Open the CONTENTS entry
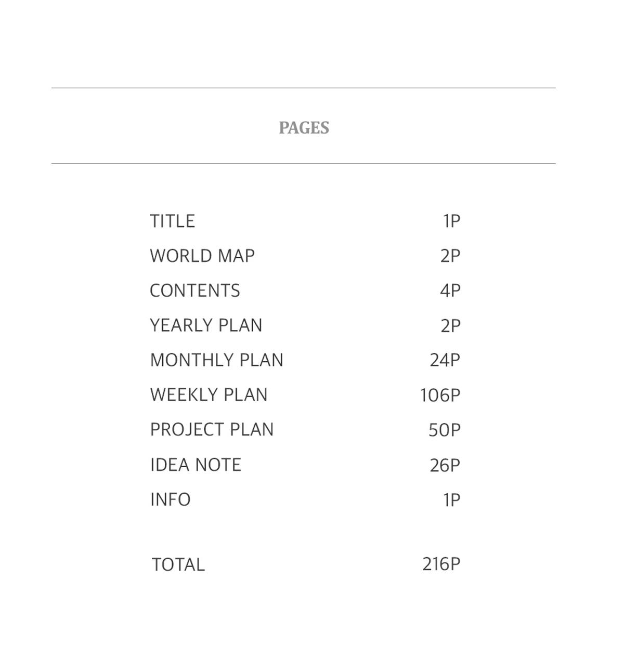This screenshot has width=624, height=672. click(195, 291)
